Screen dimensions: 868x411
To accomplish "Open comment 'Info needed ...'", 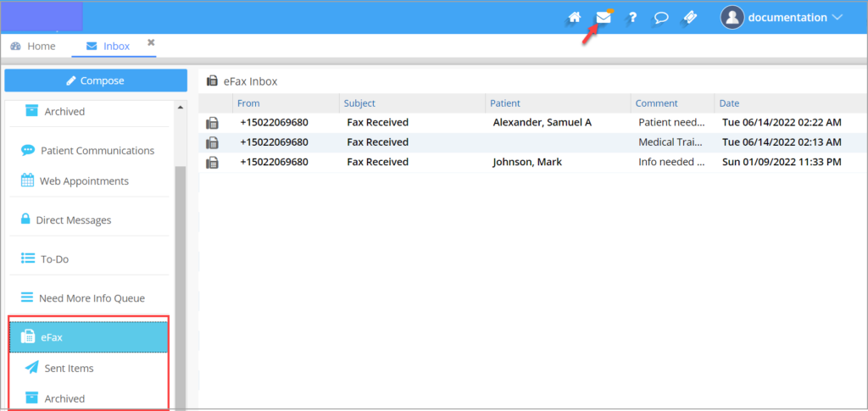I will point(671,162).
